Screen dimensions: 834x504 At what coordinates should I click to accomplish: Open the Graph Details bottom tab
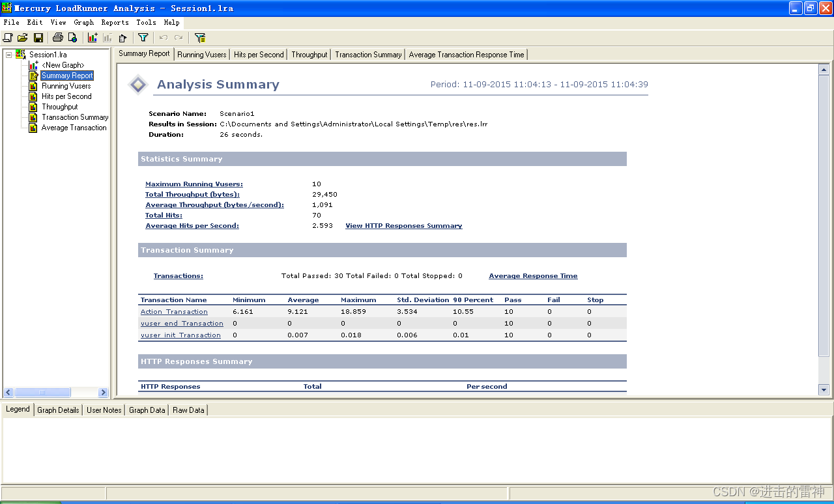pyautogui.click(x=58, y=410)
